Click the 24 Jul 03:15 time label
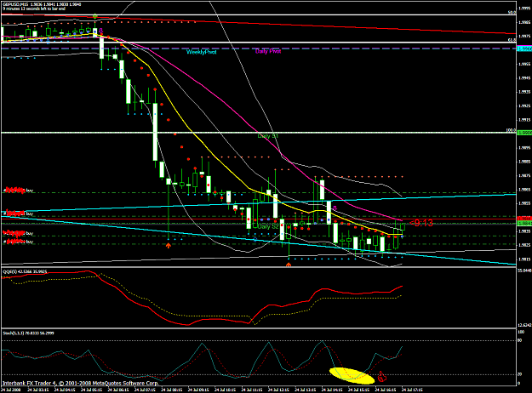Image resolution: width=532 pixels, height=393 pixels. [37, 390]
